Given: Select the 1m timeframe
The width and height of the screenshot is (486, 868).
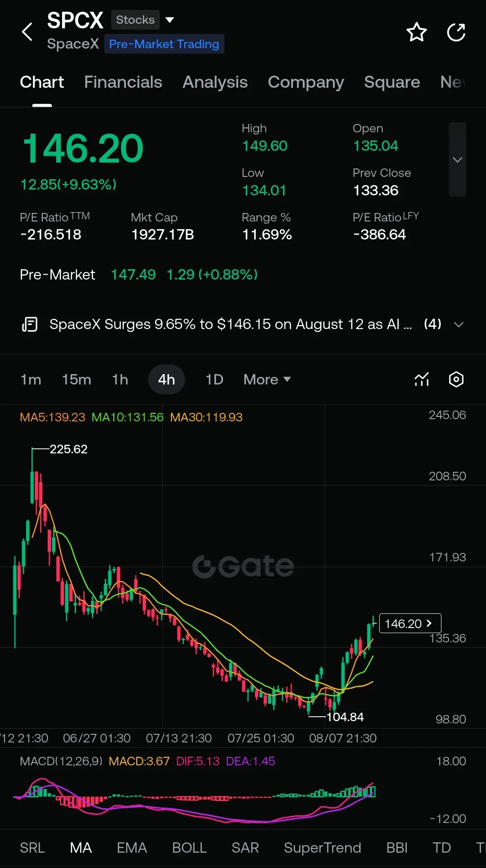Looking at the screenshot, I should [31, 380].
